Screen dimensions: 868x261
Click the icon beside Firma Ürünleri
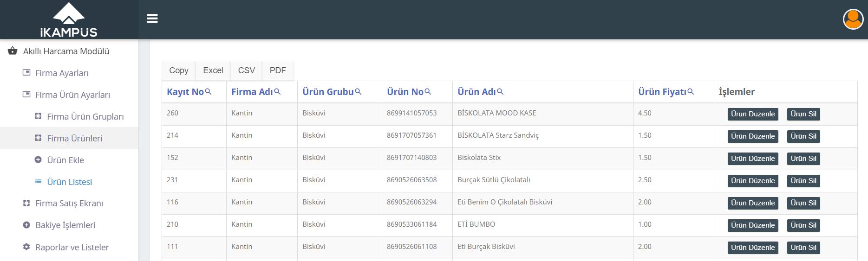38,138
